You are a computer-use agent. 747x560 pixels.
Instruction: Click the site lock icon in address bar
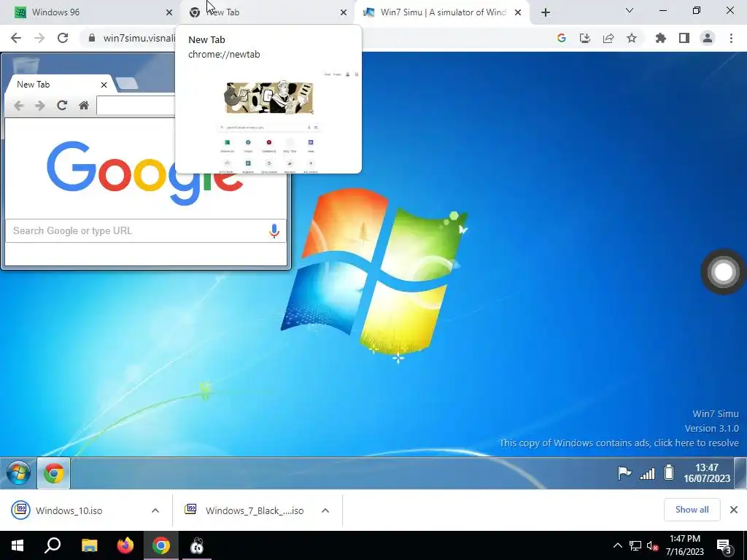(92, 38)
